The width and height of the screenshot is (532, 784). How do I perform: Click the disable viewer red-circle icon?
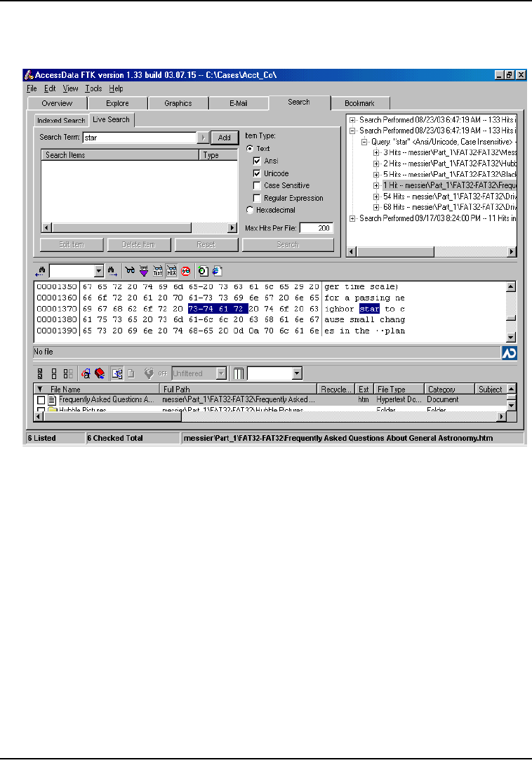click(185, 271)
